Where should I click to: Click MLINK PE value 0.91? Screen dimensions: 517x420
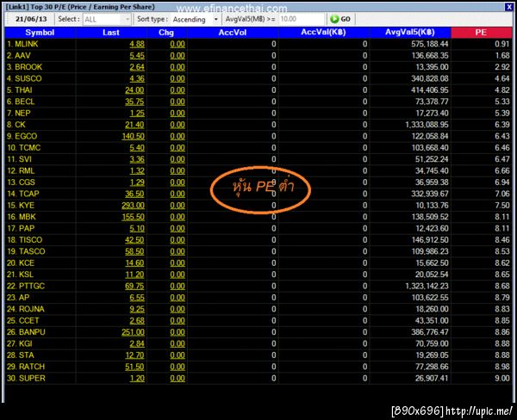coord(502,44)
